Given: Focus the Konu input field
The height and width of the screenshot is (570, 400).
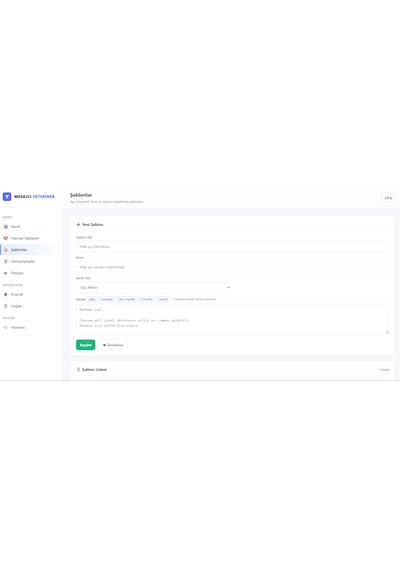Looking at the screenshot, I should click(232, 267).
